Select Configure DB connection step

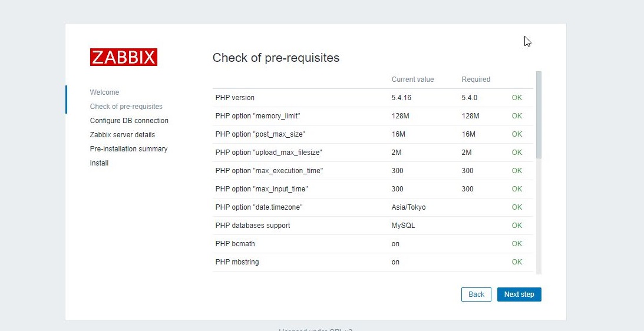[x=129, y=121]
